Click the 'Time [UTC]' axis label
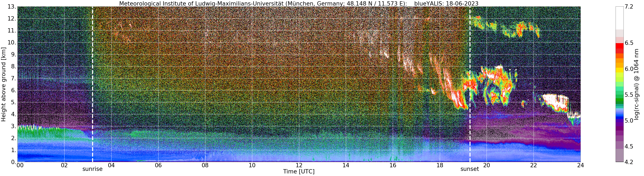Screen dimensions: 644x176 (299, 172)
